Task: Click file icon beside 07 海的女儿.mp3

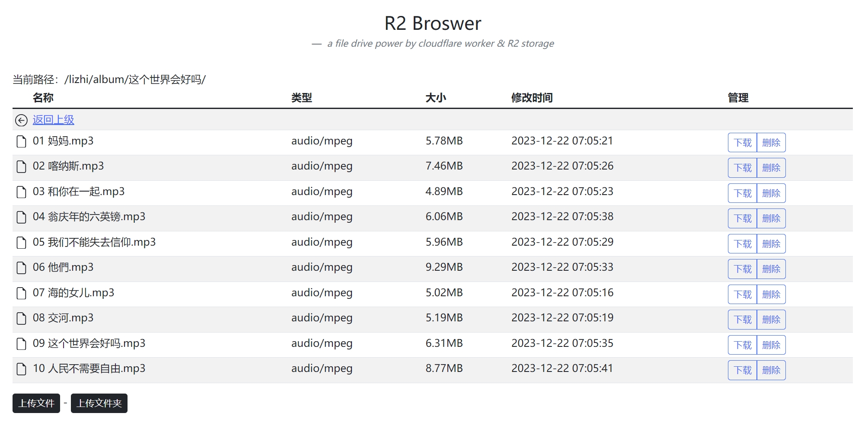Action: click(21, 293)
